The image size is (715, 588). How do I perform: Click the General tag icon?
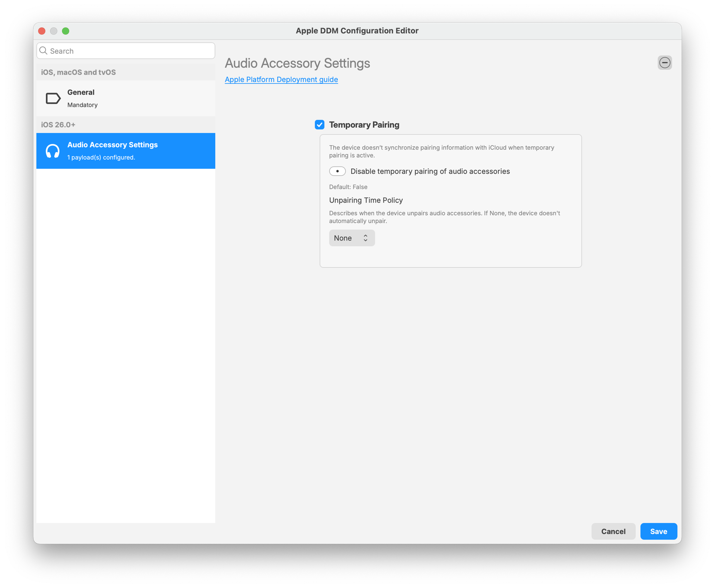(53, 98)
